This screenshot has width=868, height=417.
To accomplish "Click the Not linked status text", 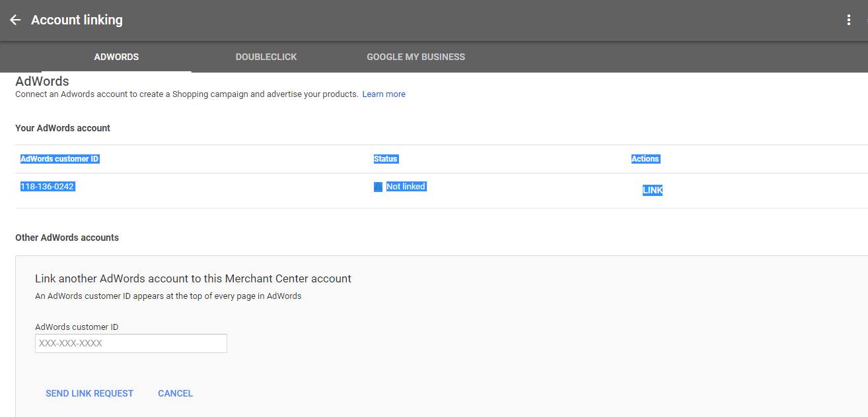I will 406,187.
